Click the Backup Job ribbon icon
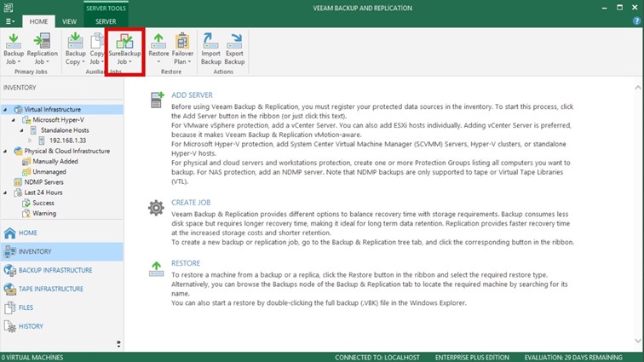This screenshot has width=644, height=362. (x=14, y=41)
